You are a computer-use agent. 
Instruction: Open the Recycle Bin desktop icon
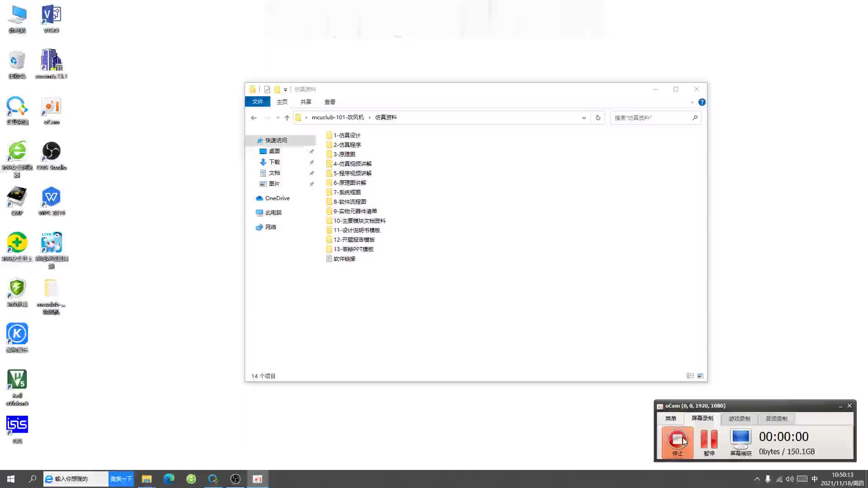tap(17, 65)
